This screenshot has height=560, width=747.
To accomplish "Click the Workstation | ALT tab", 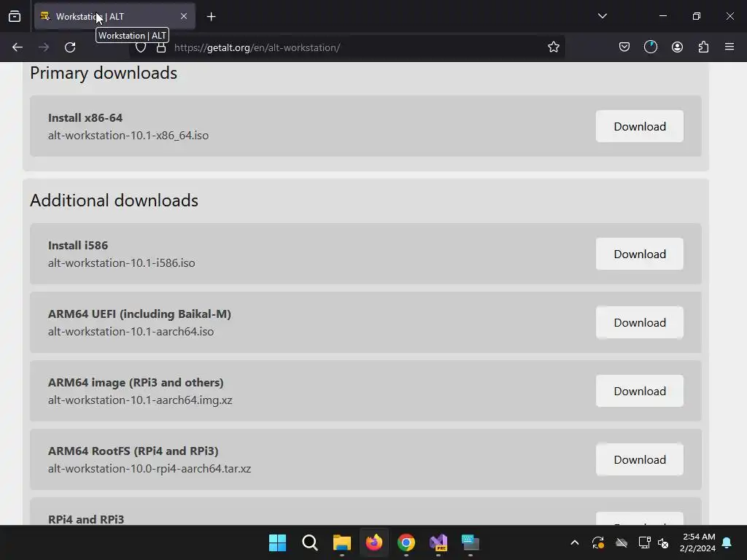I will coord(115,16).
